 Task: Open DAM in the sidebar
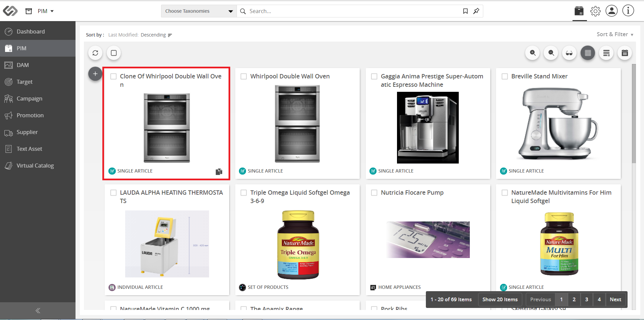tap(38, 65)
